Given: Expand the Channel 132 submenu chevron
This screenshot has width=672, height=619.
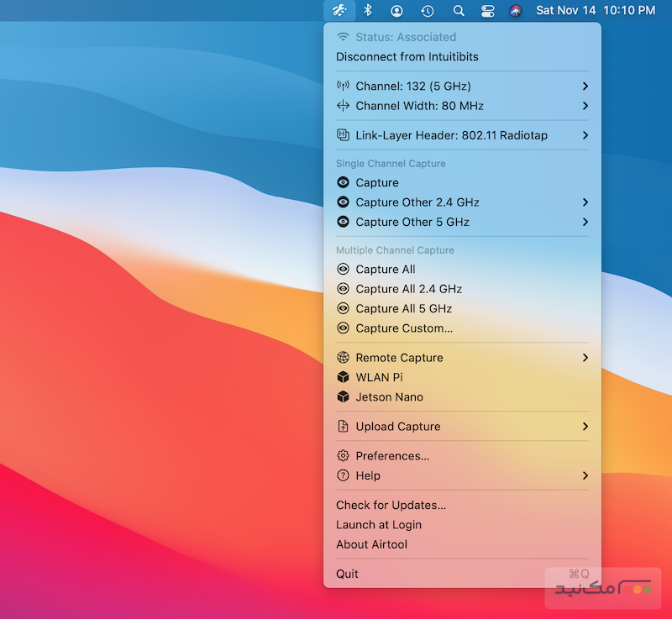Looking at the screenshot, I should click(585, 86).
